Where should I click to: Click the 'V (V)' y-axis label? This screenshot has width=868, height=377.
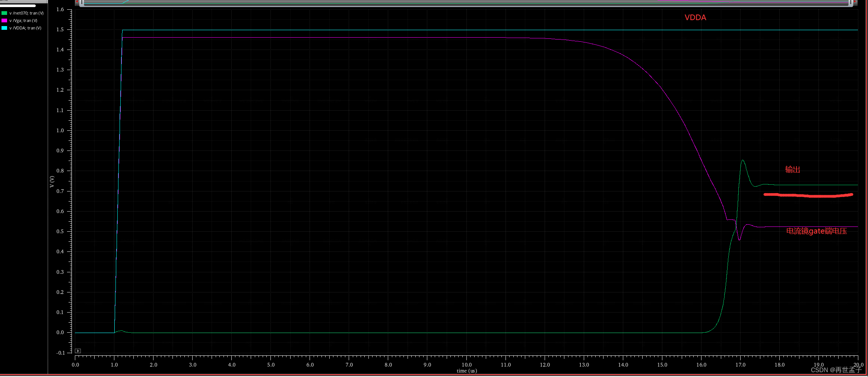coord(52,181)
